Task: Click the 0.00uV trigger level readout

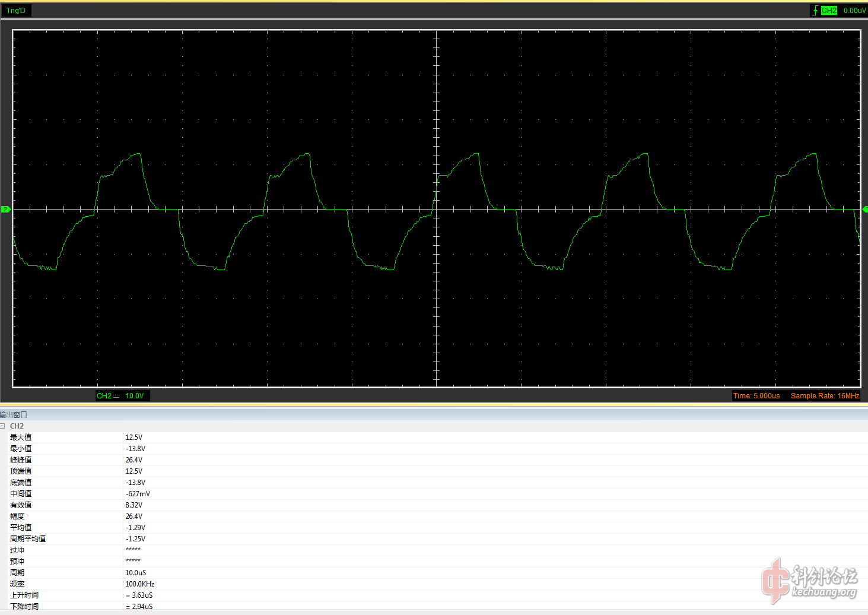Action: pyautogui.click(x=854, y=10)
